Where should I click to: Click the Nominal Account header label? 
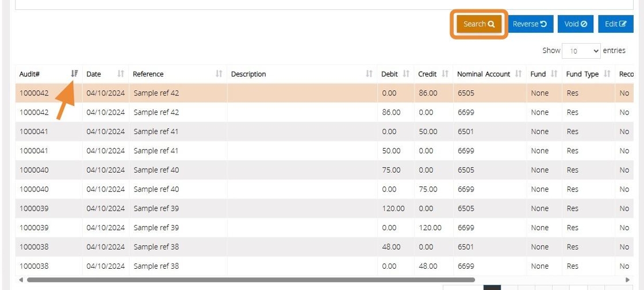pos(484,74)
